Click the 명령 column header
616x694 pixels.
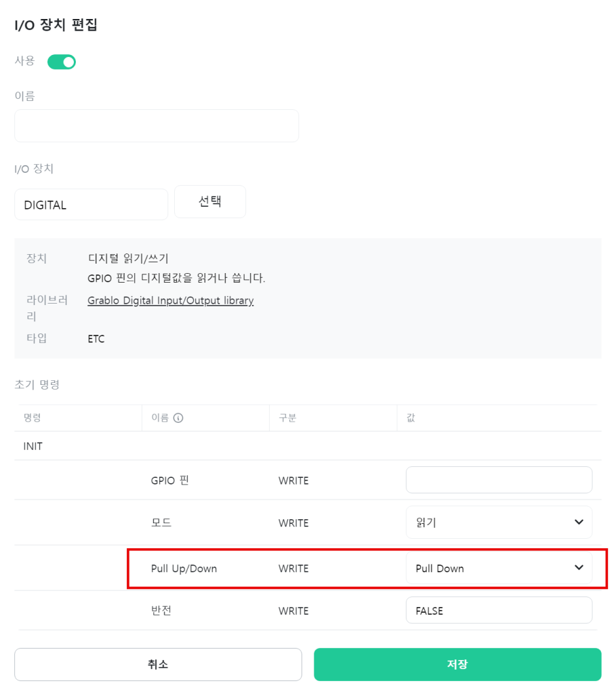(33, 417)
